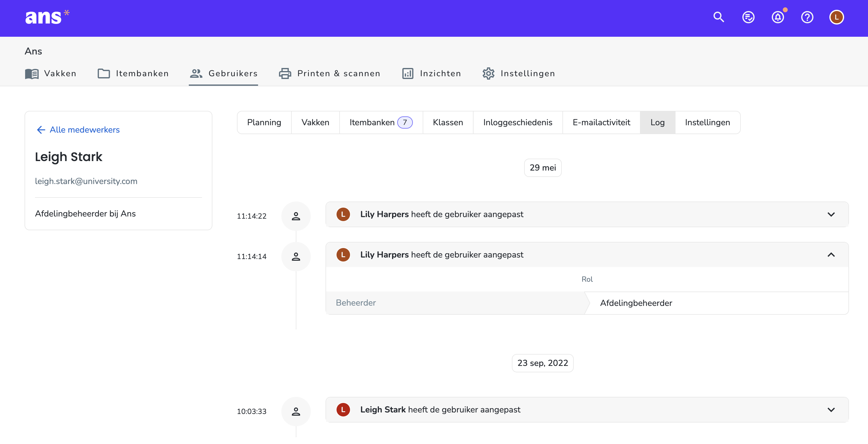Open the Planning tab
Screen dimensions: 868x444
click(x=264, y=122)
